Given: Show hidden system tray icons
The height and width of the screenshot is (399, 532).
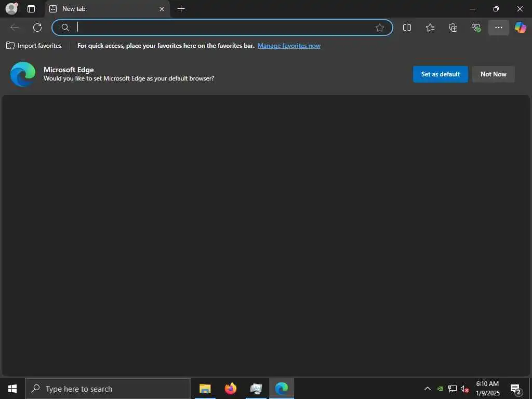Looking at the screenshot, I should click(428, 389).
